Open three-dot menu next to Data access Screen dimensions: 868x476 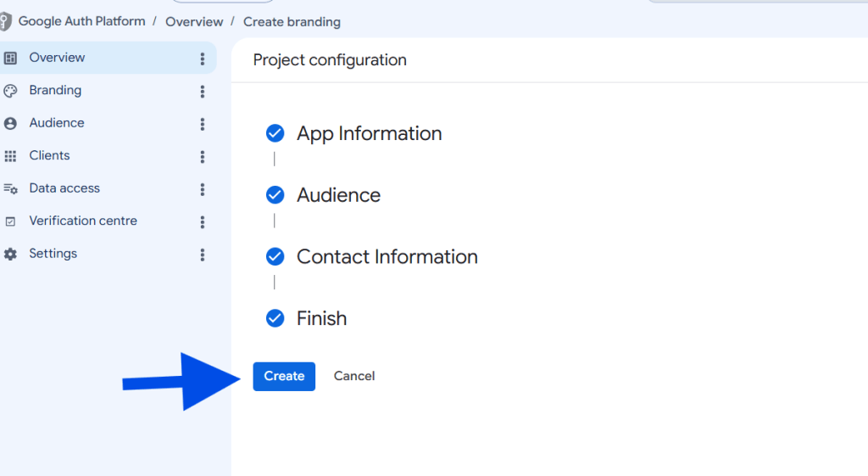pos(203,189)
